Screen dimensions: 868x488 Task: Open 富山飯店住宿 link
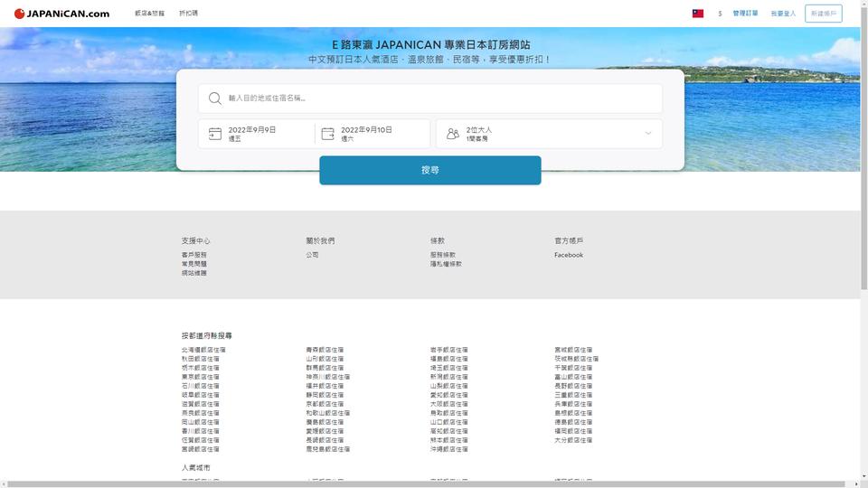coord(573,377)
